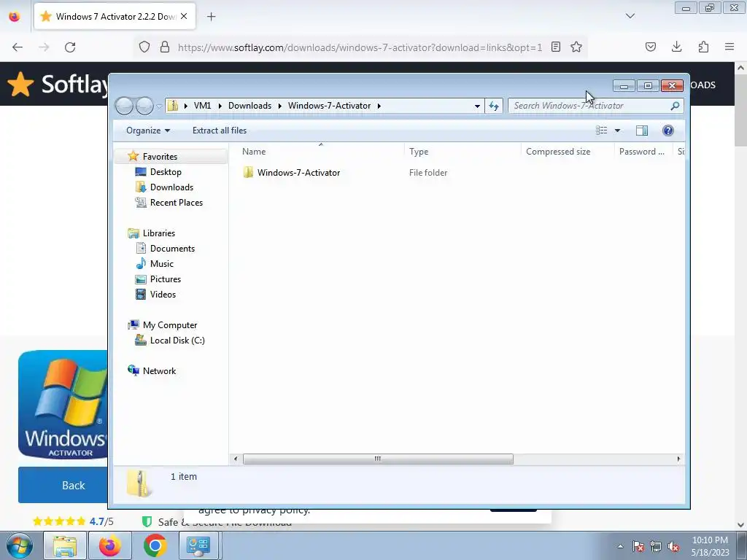The height and width of the screenshot is (560, 747).
Task: Launch Google Chrome from taskbar
Action: (155, 545)
